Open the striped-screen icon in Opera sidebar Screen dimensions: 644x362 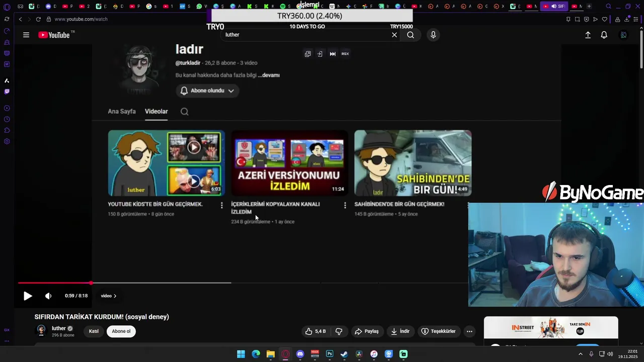point(7,53)
